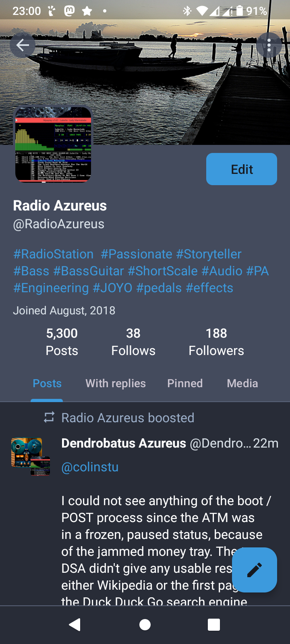Image resolution: width=290 pixels, height=644 pixels.
Task: Open the Radio Azureus profile avatar
Action: click(53, 144)
